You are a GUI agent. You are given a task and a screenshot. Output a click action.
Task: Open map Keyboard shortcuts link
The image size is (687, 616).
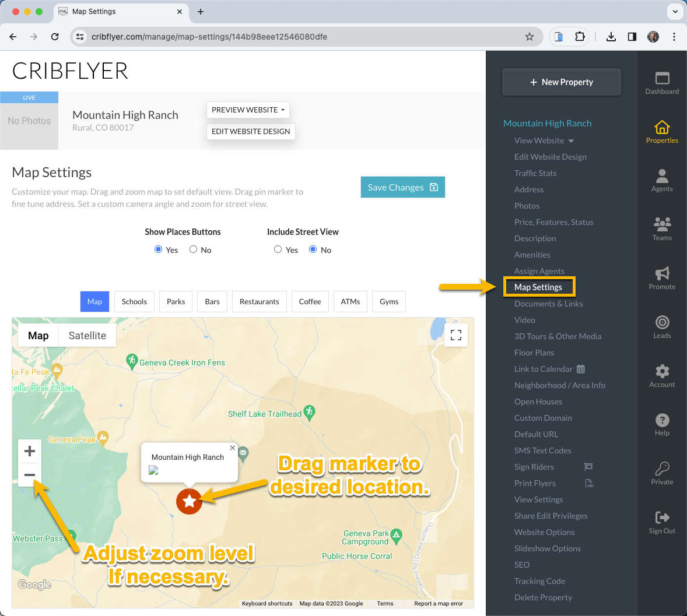tap(267, 603)
